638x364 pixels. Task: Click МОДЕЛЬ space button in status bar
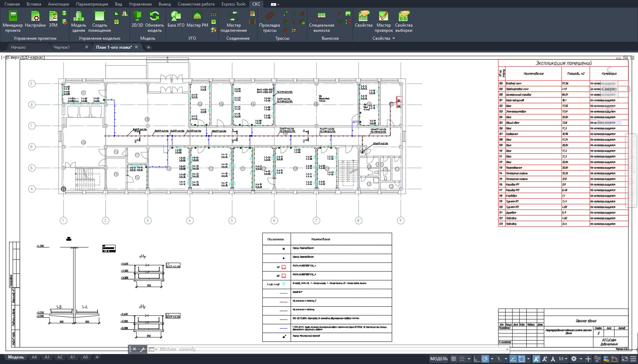pyautogui.click(x=439, y=359)
